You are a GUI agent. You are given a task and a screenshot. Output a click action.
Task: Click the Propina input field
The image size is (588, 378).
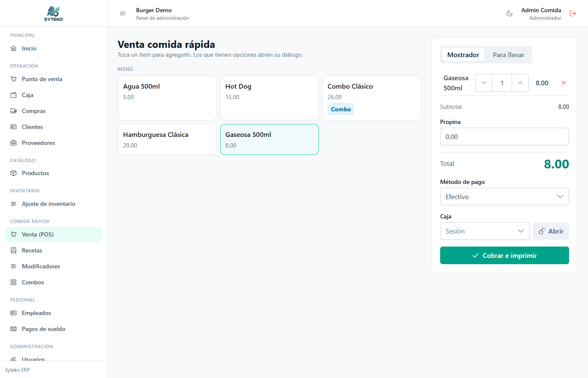[x=504, y=136]
